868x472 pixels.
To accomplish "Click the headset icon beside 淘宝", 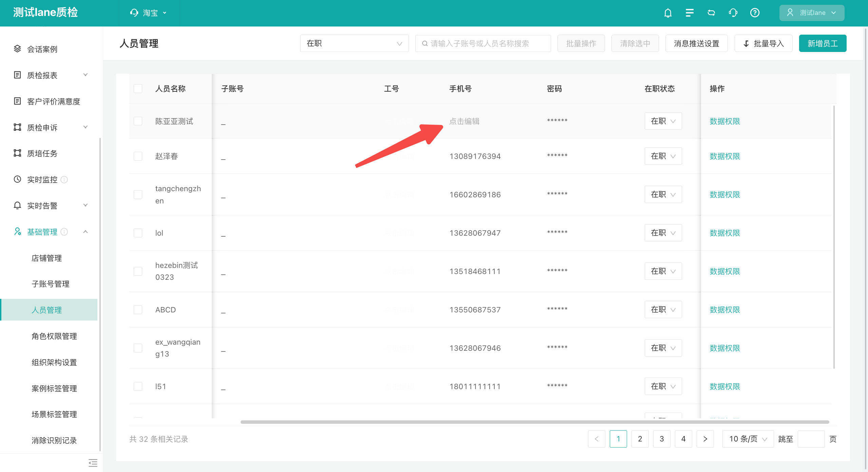I will [x=134, y=13].
